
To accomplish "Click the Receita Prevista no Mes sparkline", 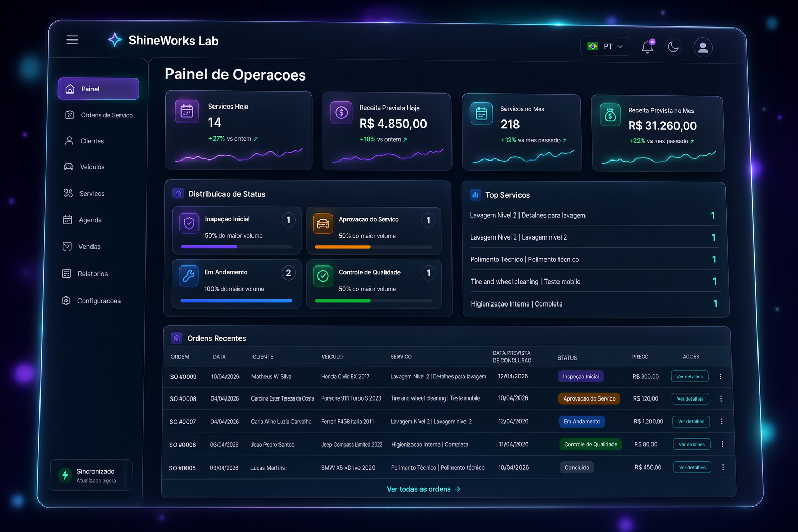I will (659, 157).
